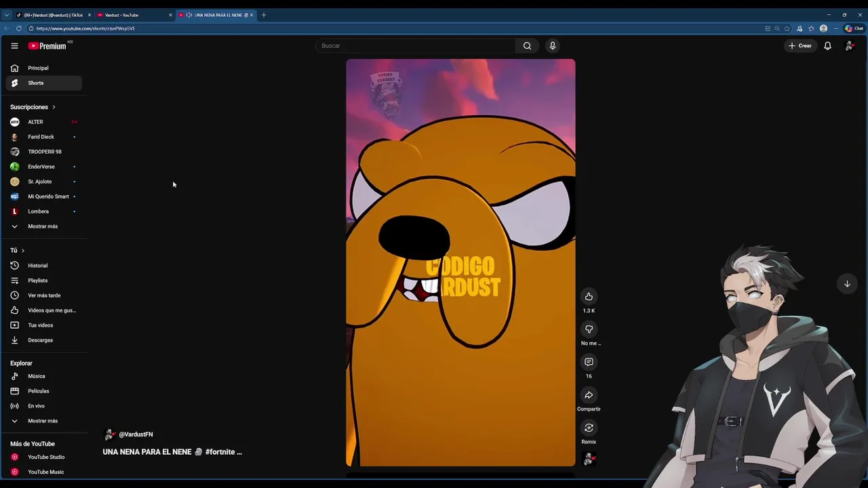Pause the Short by clicking the video
868x488 pixels.
tap(460, 263)
